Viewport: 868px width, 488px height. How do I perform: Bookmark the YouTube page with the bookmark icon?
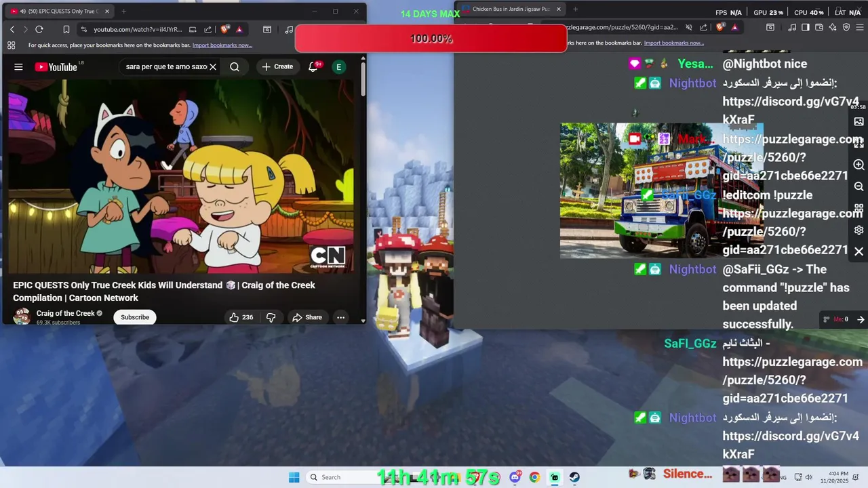click(66, 29)
